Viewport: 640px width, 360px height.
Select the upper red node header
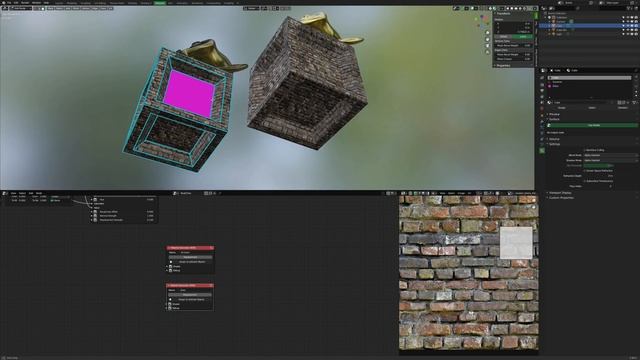point(190,248)
